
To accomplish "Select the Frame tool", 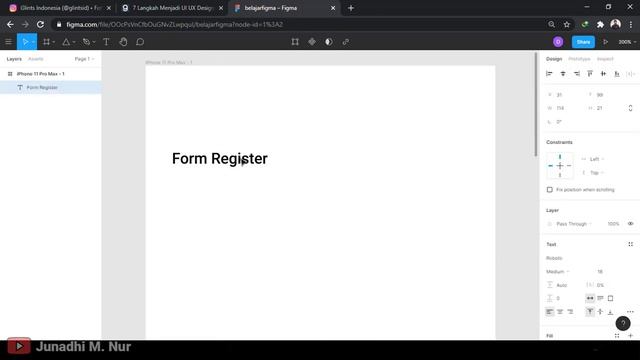I will [46, 42].
